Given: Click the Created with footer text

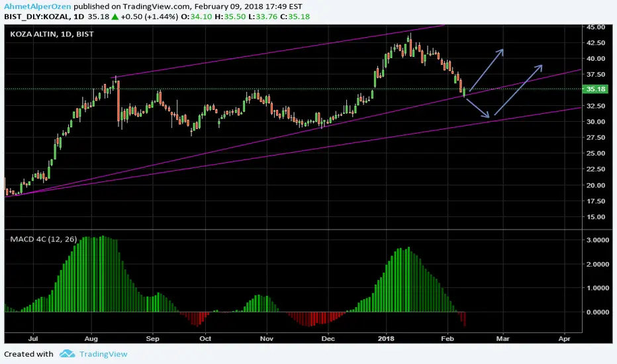Looking at the screenshot, I should click(x=28, y=354).
